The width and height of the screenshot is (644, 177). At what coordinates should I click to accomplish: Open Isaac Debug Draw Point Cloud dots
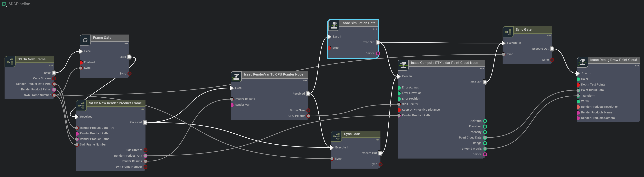[637, 66]
